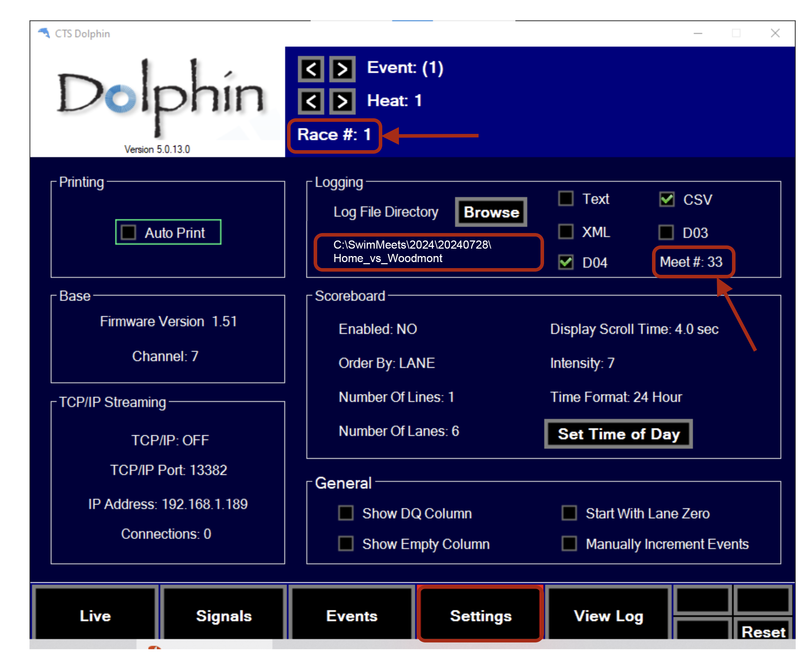Viewport: 812px width, 663px height.
Task: Toggle Show Empty Column checkbox
Action: click(x=346, y=544)
